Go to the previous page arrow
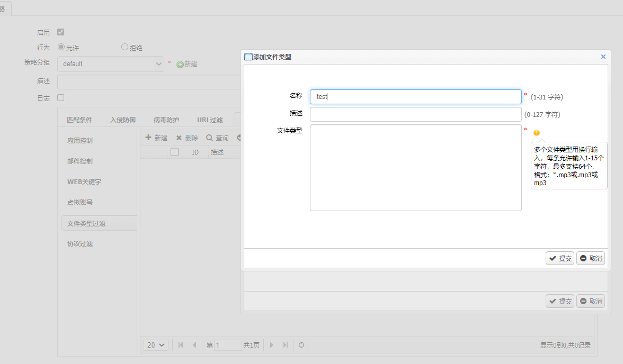 pyautogui.click(x=194, y=345)
